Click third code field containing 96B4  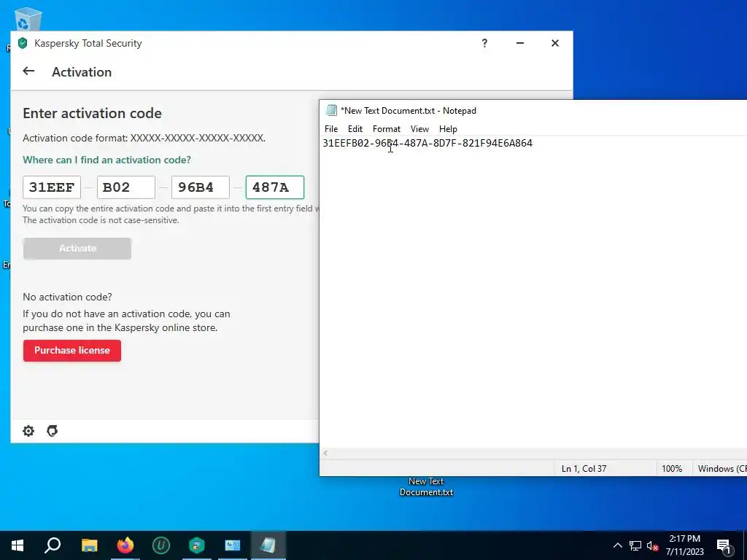pyautogui.click(x=200, y=187)
